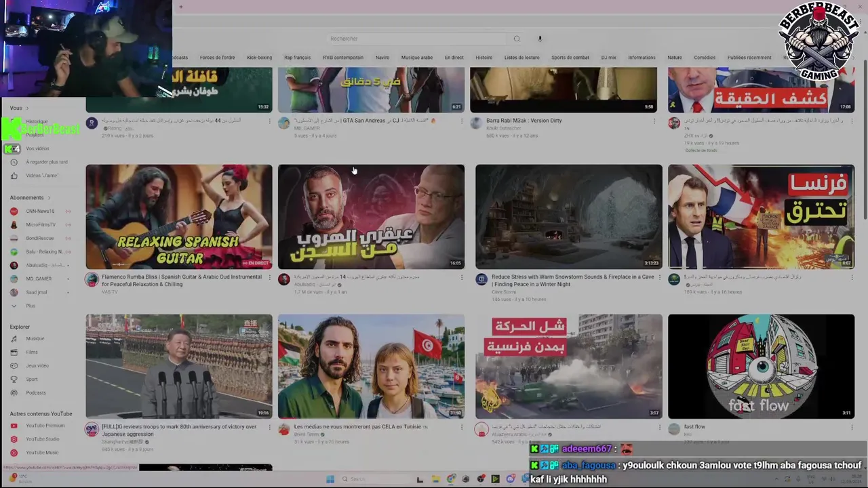Open more options for Flamenco Rumba Bliss video

[x=269, y=277]
